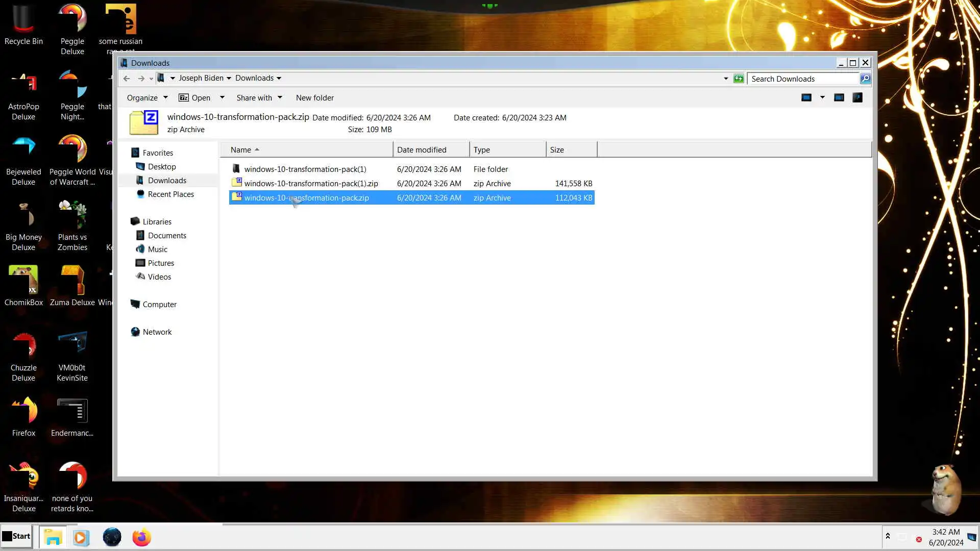
Task: Go back with the back arrow
Action: point(127,78)
